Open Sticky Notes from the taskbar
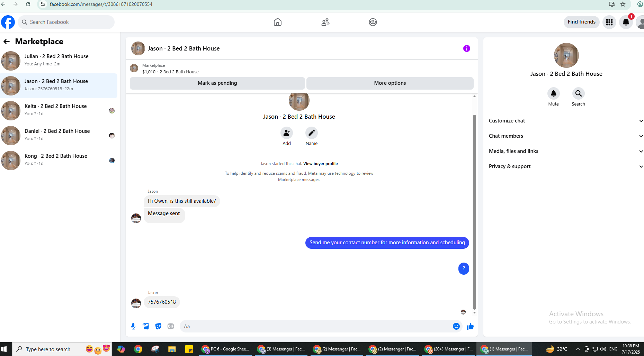This screenshot has height=356, width=644. [x=189, y=349]
